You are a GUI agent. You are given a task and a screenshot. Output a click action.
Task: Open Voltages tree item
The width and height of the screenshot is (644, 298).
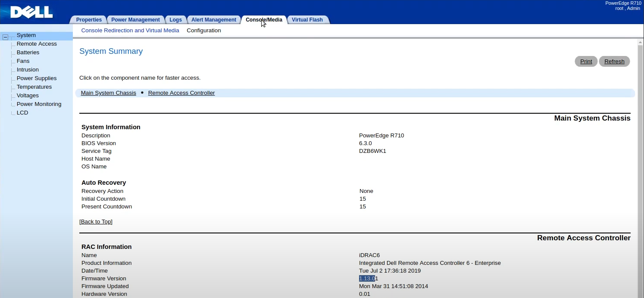point(28,96)
